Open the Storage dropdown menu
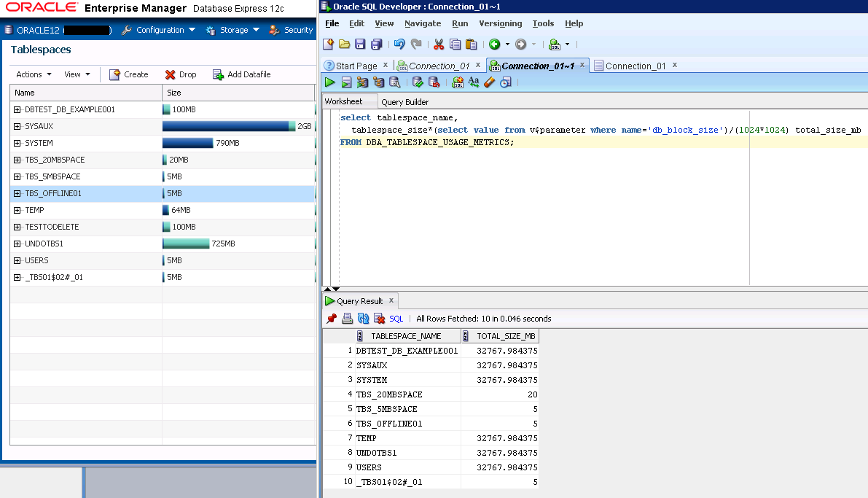 tap(233, 30)
